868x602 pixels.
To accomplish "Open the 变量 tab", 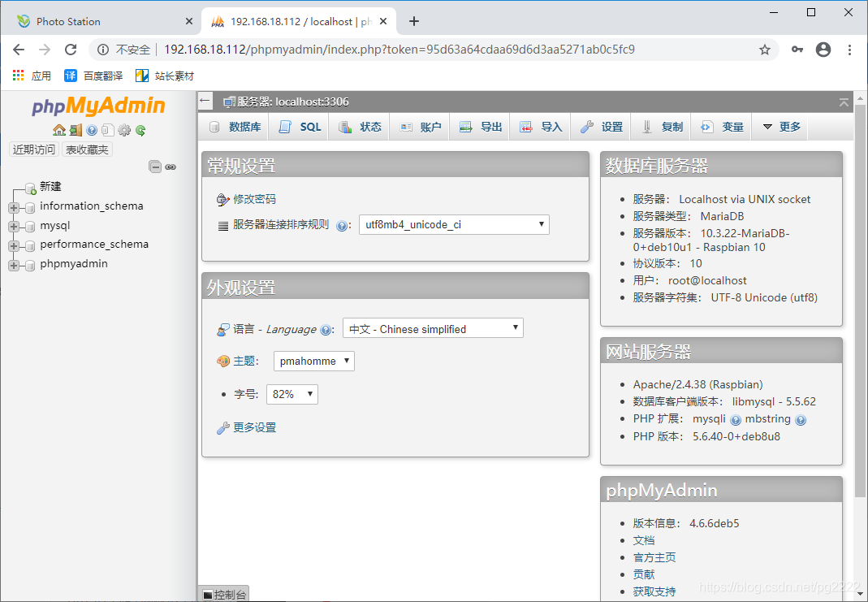I will 723,127.
